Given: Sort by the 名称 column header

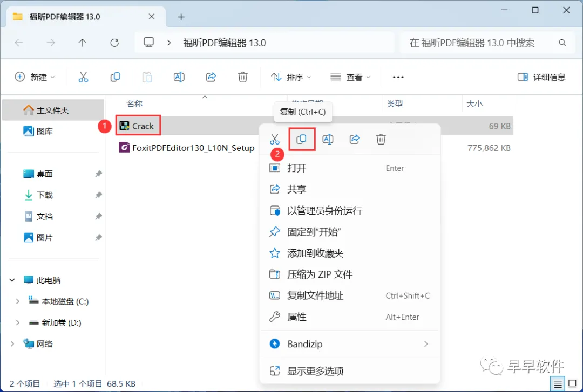Looking at the screenshot, I should [134, 104].
